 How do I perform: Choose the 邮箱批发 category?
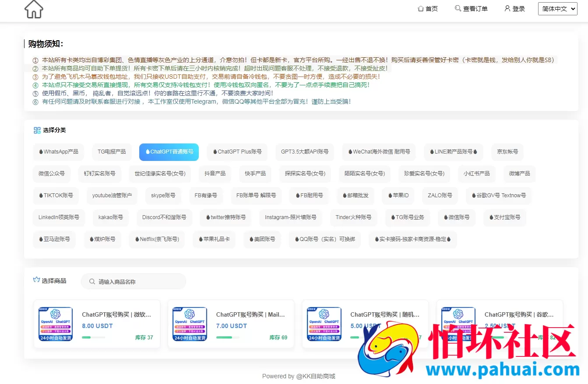click(356, 195)
